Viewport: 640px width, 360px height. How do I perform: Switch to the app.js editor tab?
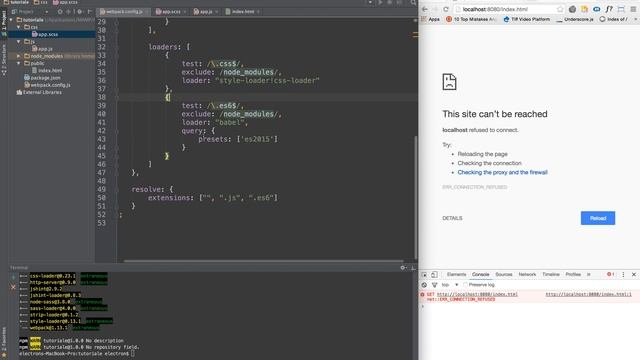[205, 11]
